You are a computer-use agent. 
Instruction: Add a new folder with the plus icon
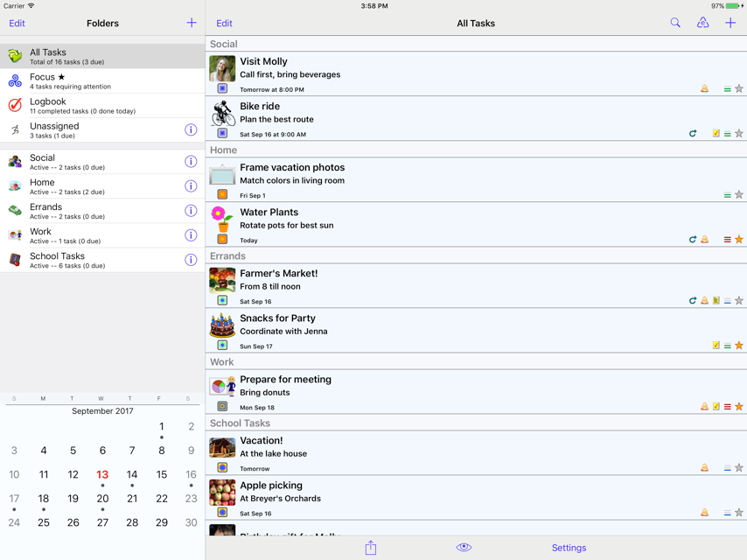click(x=192, y=23)
